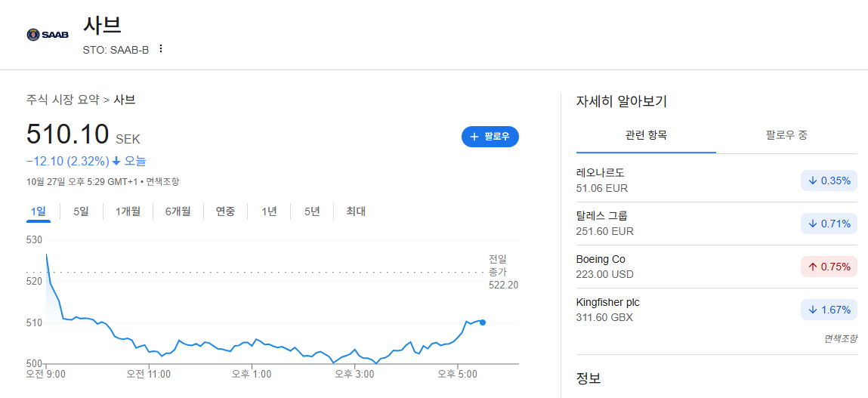
Task: Open the three-dot options menu beside SAAB-B
Action: point(161,48)
